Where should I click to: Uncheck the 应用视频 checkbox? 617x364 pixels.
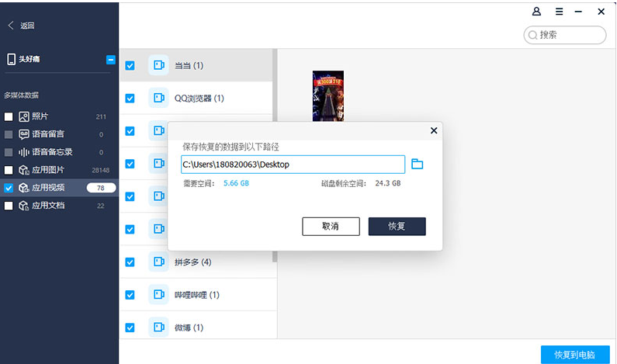pyautogui.click(x=9, y=188)
